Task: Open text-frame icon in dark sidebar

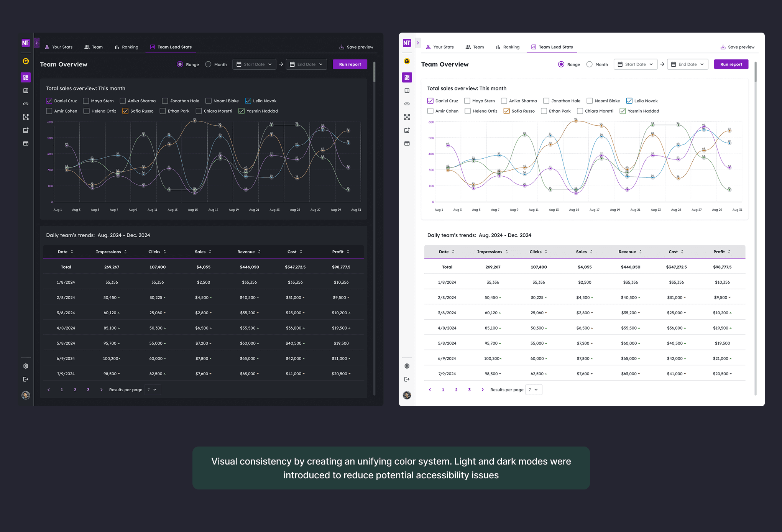Action: click(26, 117)
